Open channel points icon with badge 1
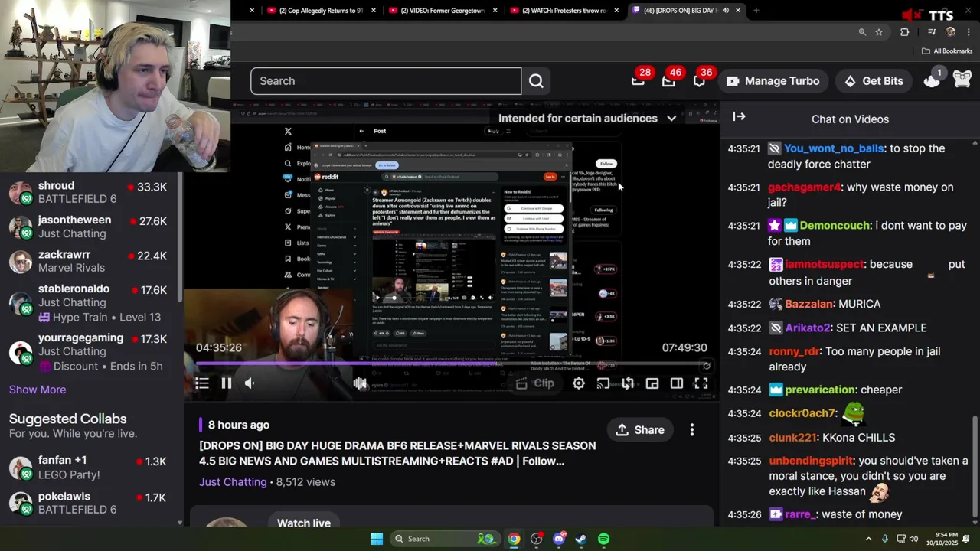 (932, 80)
